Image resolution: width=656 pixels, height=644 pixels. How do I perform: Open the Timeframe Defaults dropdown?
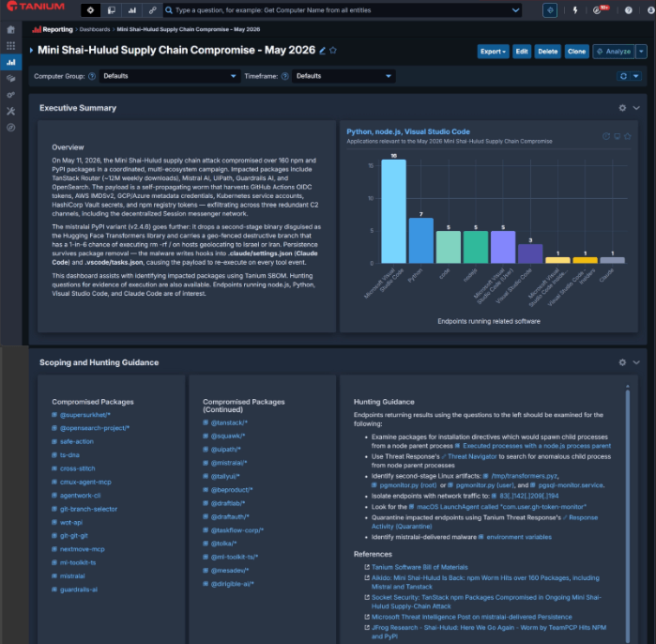point(343,76)
